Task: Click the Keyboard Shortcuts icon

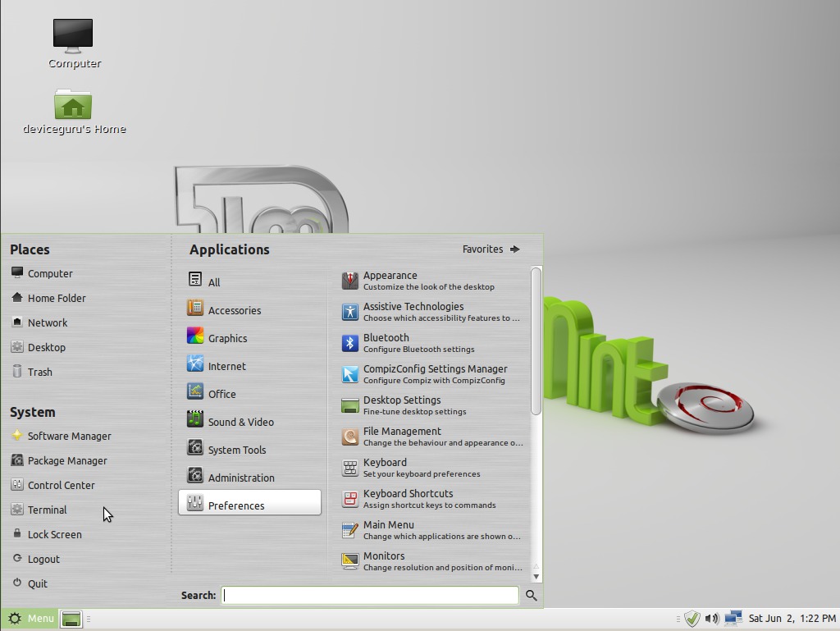Action: pyautogui.click(x=349, y=499)
